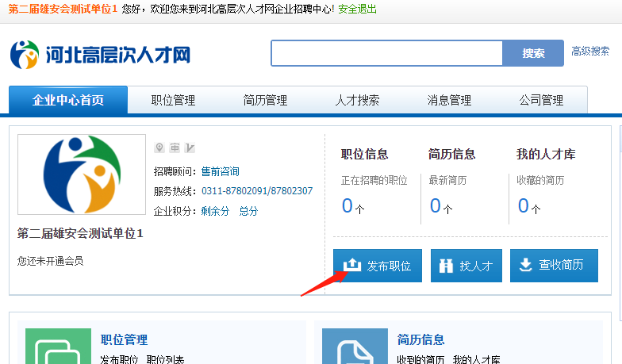Click the 河北高层次人才网 site logo

tap(101, 54)
